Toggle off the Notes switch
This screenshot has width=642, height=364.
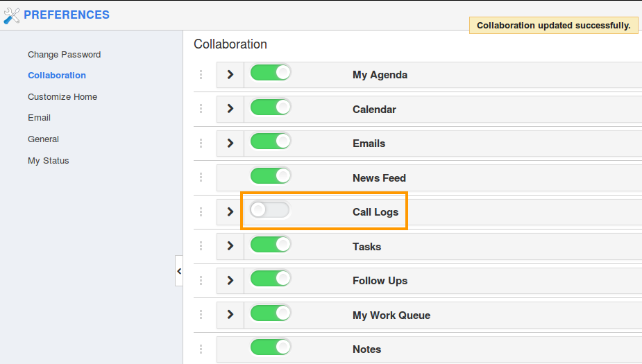(270, 347)
